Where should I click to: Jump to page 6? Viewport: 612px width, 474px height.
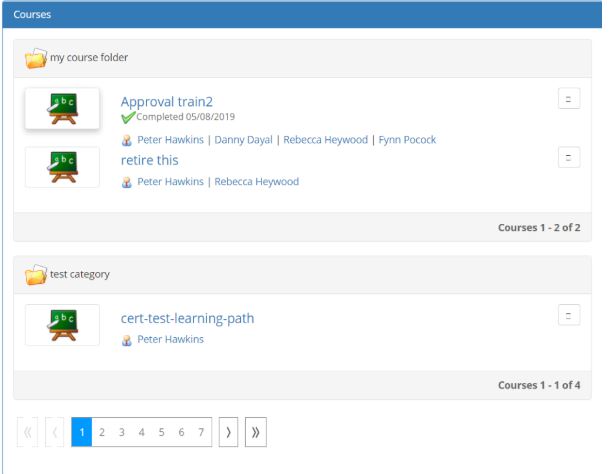click(x=181, y=432)
